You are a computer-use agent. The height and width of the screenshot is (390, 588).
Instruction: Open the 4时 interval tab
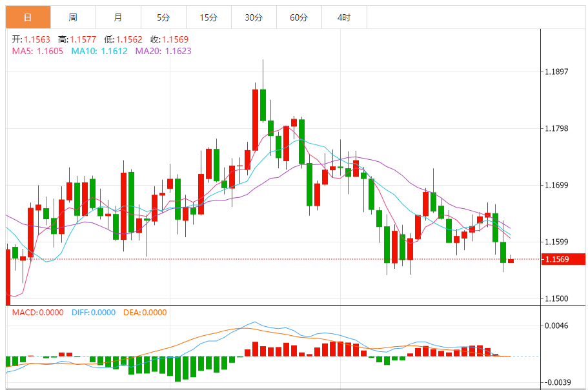tap(344, 17)
